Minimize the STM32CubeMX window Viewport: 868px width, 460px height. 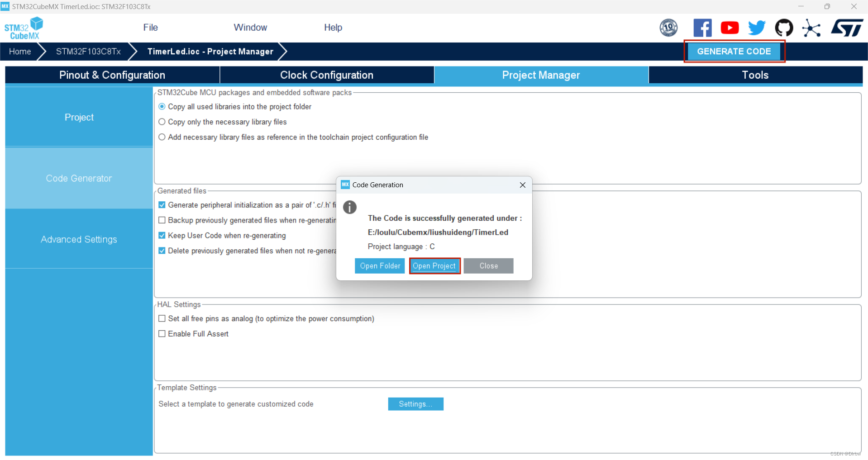pos(801,6)
